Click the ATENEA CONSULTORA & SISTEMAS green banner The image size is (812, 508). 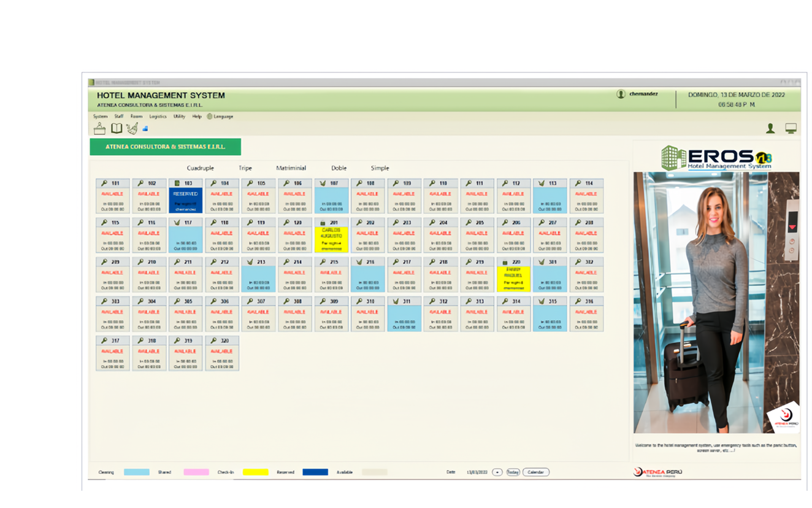point(165,147)
